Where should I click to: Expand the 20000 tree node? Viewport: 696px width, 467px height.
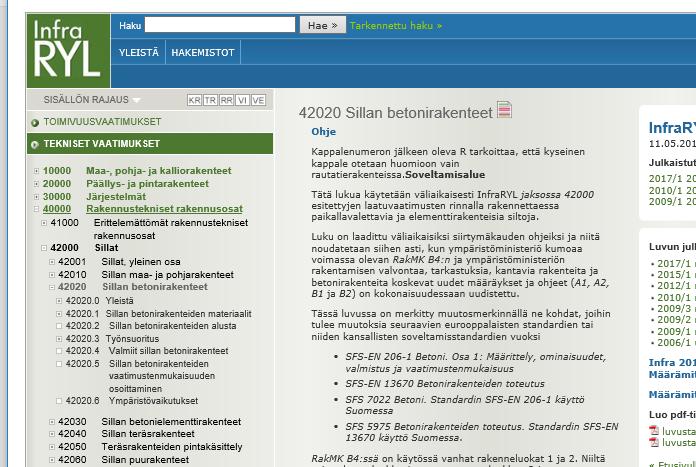point(36,184)
